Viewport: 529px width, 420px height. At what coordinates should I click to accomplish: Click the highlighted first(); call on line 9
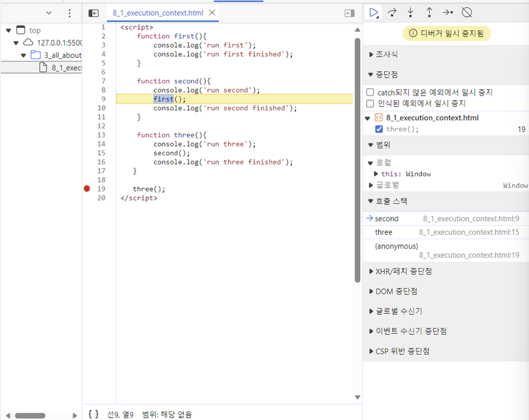pyautogui.click(x=169, y=99)
